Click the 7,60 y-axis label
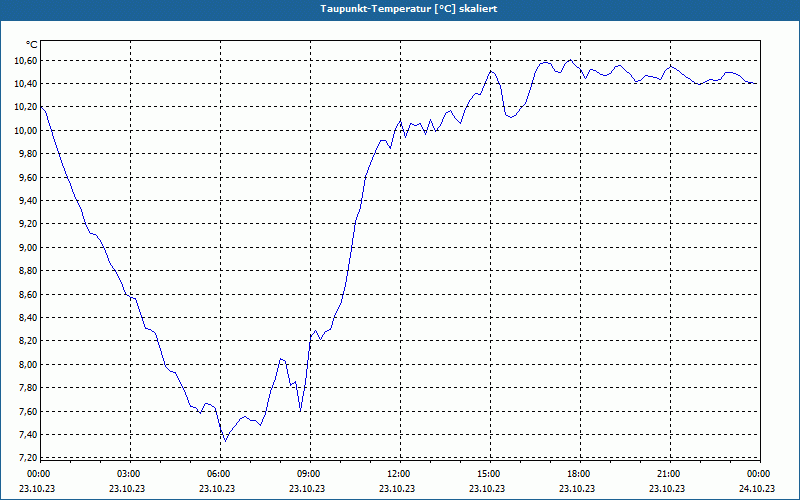 (28, 411)
